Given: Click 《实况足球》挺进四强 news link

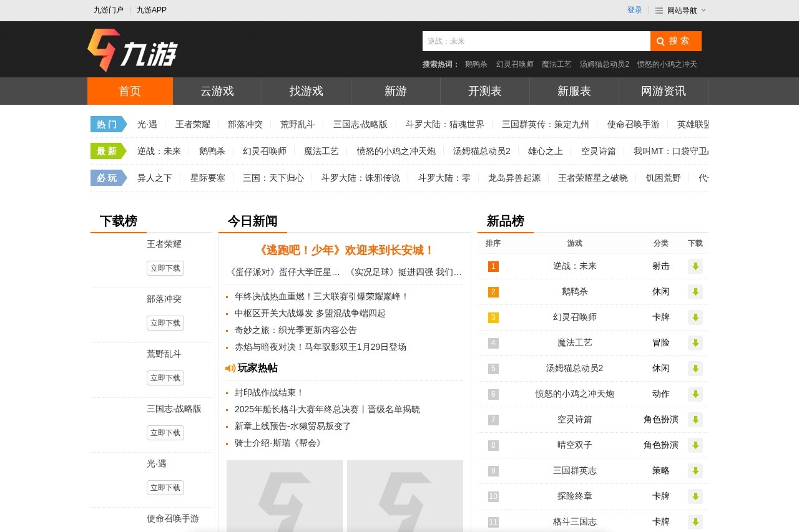Looking at the screenshot, I should pyautogui.click(x=404, y=272).
